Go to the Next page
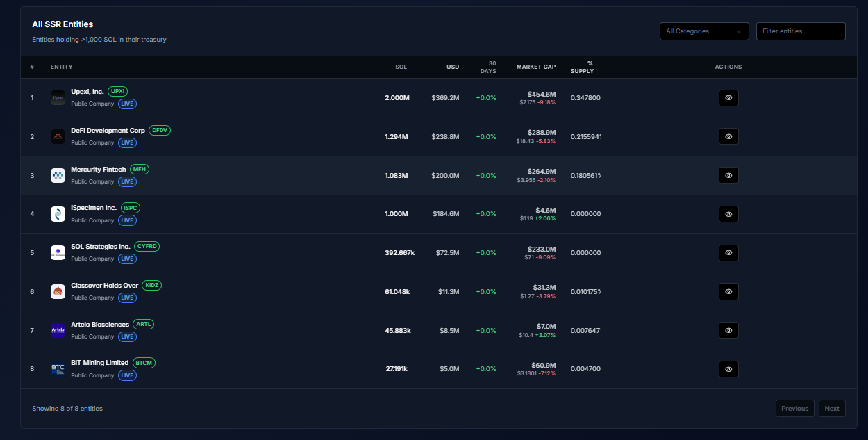The image size is (868, 440). tap(832, 409)
